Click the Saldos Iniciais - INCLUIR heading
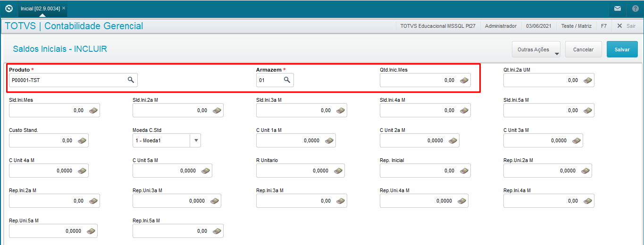Screen dimensions: 644x245 pos(60,49)
